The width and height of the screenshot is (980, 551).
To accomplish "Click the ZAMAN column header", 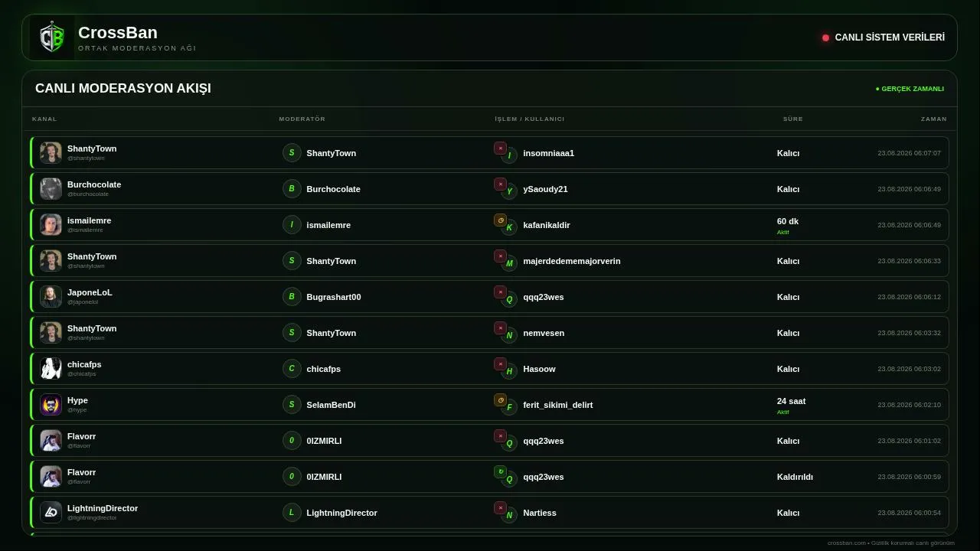I will tap(934, 119).
